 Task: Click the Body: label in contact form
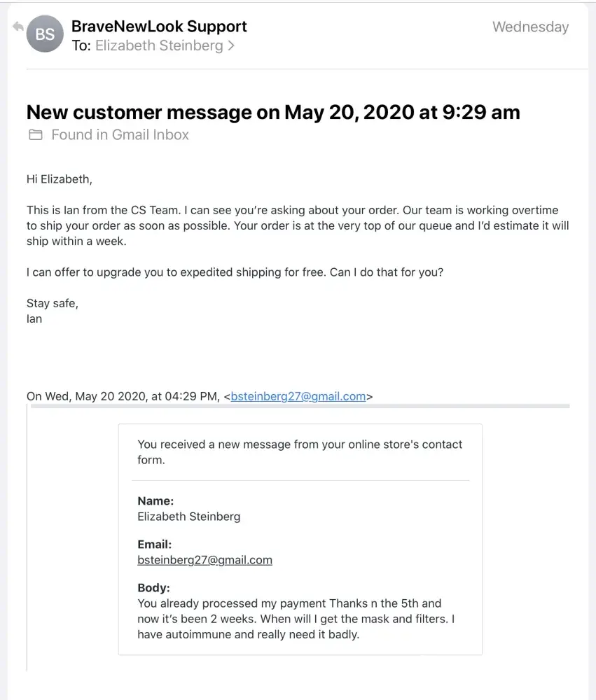(x=153, y=588)
